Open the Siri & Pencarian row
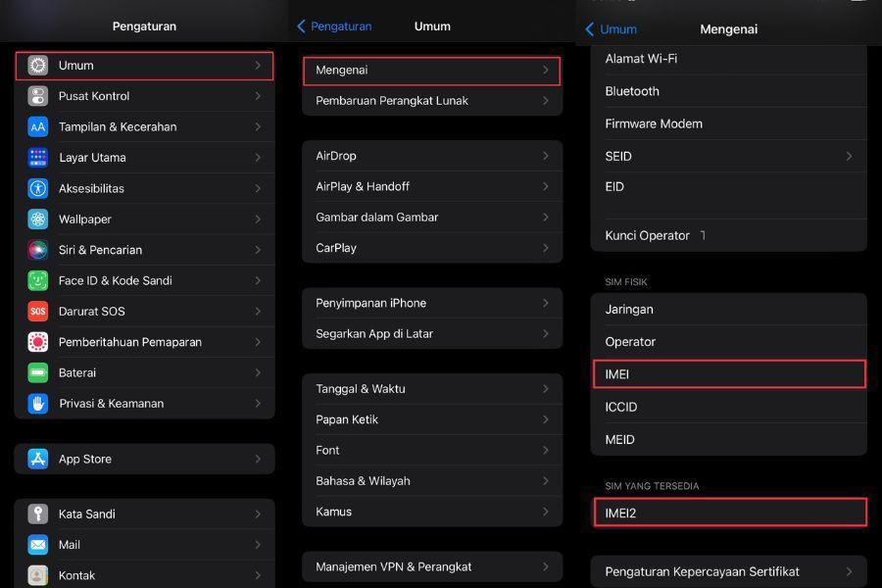 [x=145, y=250]
